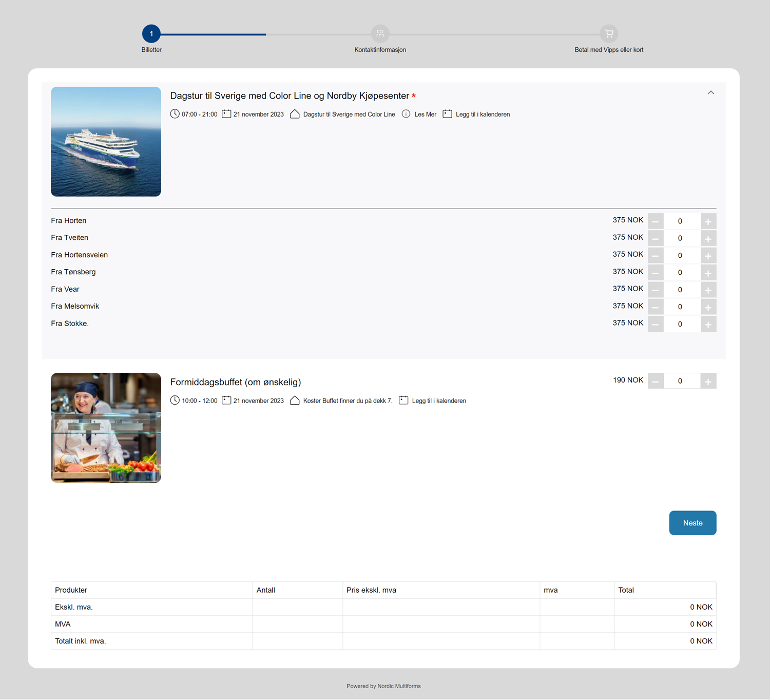Decrease Fra Stokke ticket quantity

coord(656,324)
